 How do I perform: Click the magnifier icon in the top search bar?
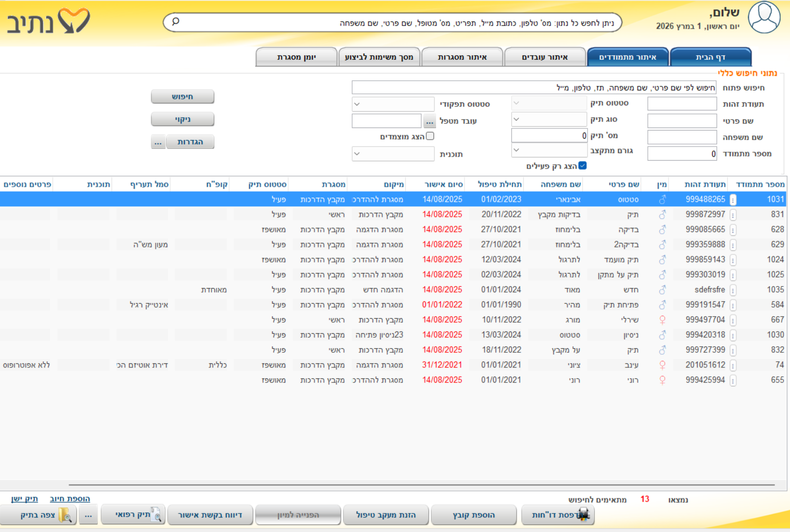pos(176,22)
